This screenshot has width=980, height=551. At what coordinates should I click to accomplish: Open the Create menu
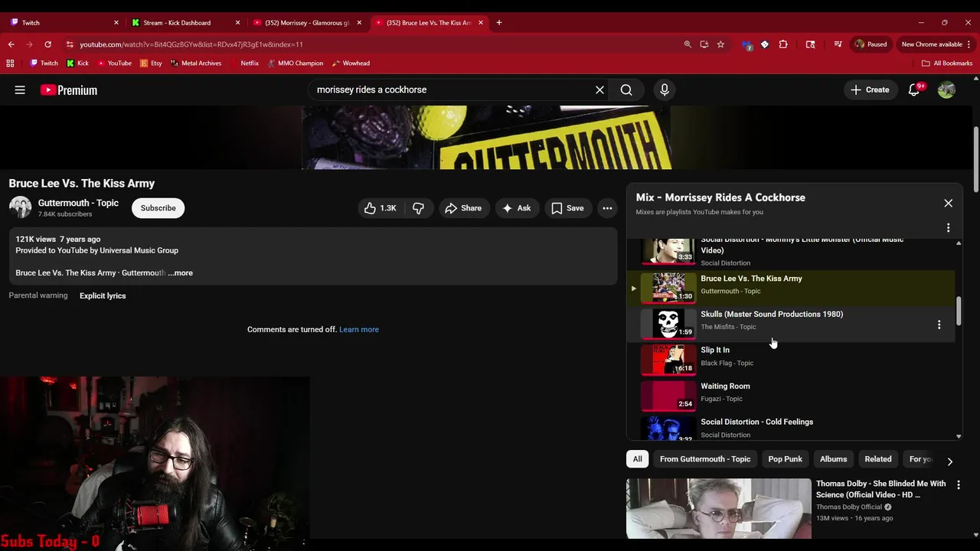pyautogui.click(x=870, y=90)
